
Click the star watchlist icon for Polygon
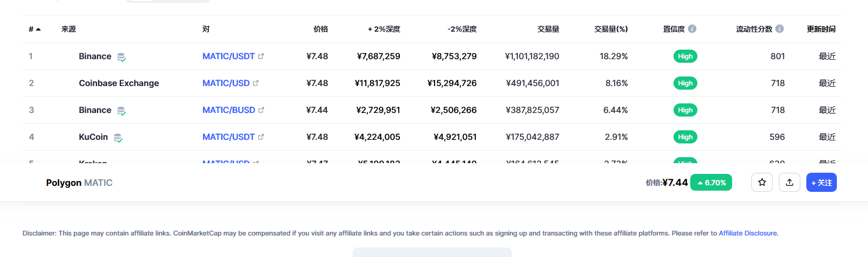pyautogui.click(x=762, y=182)
